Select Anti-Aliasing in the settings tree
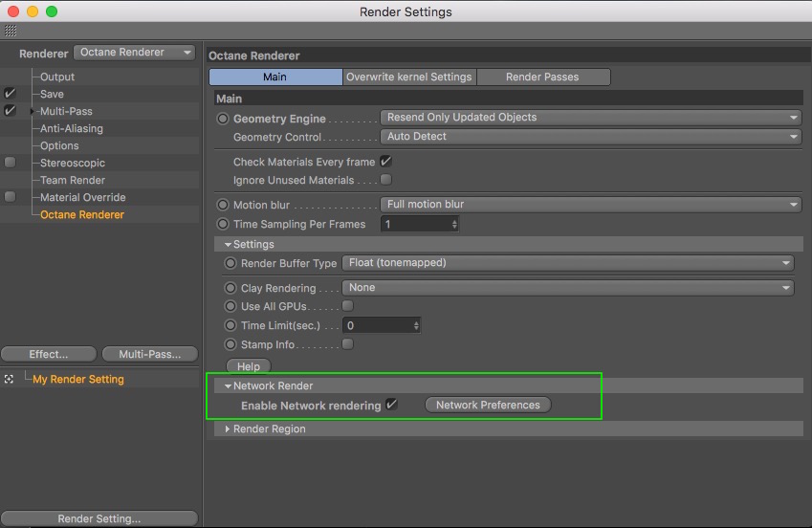Viewport: 812px width, 528px height. [72, 128]
